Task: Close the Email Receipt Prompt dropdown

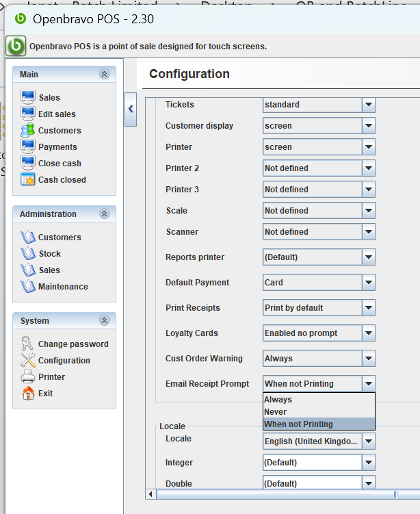Action: pos(369,384)
